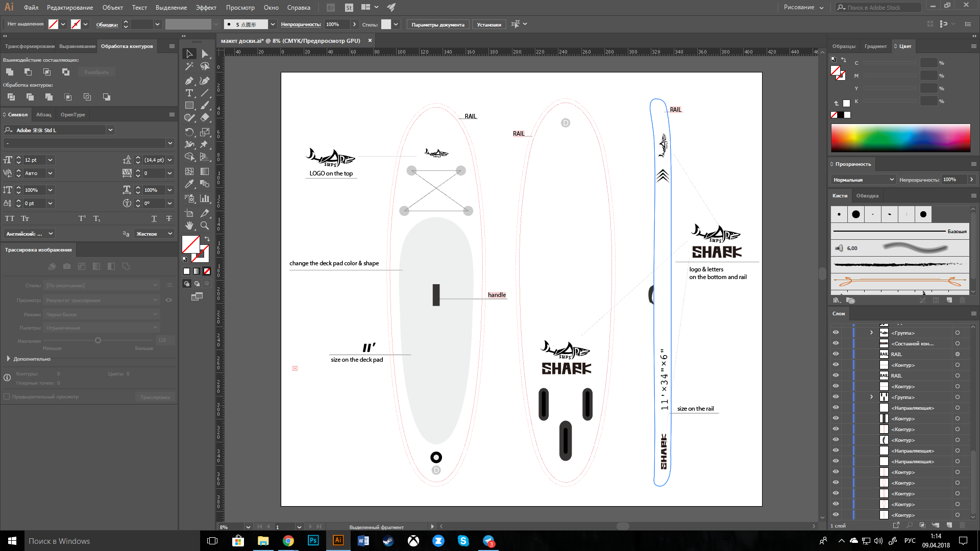Pick the Eraser tool
Screen dimensions: 980x551
tap(205, 117)
